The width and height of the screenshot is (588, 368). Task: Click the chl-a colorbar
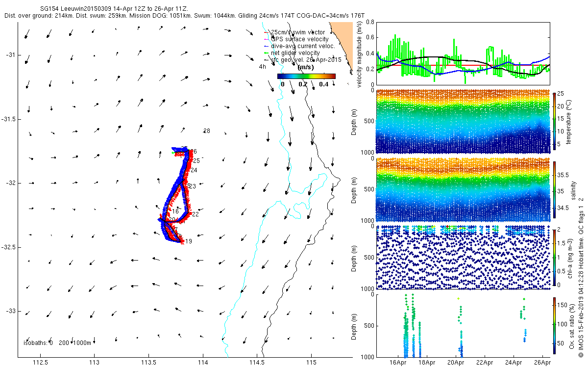pyautogui.click(x=555, y=257)
